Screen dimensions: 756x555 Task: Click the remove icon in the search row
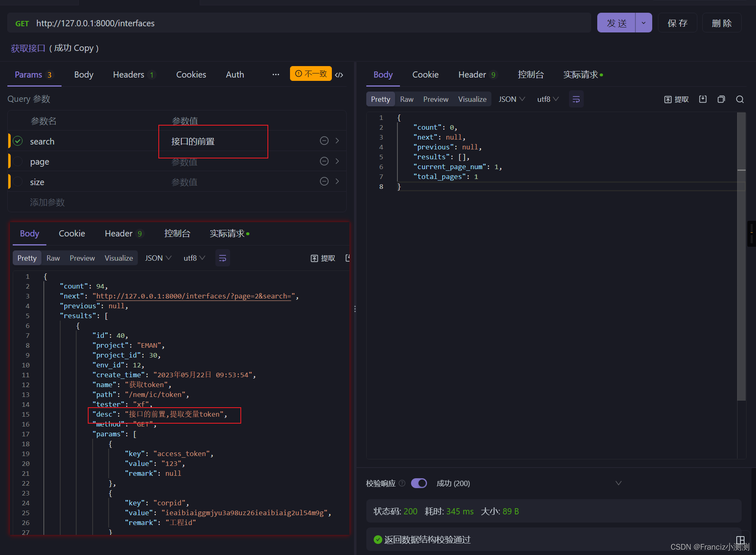pyautogui.click(x=324, y=141)
